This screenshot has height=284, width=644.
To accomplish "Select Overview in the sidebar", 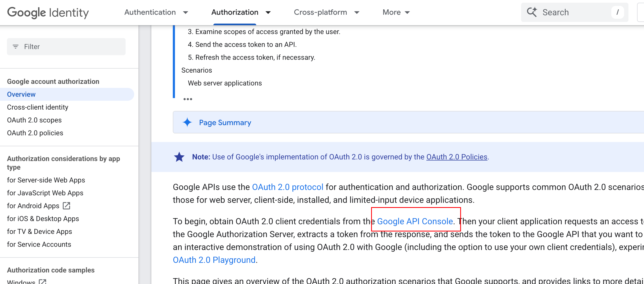I will [x=21, y=94].
